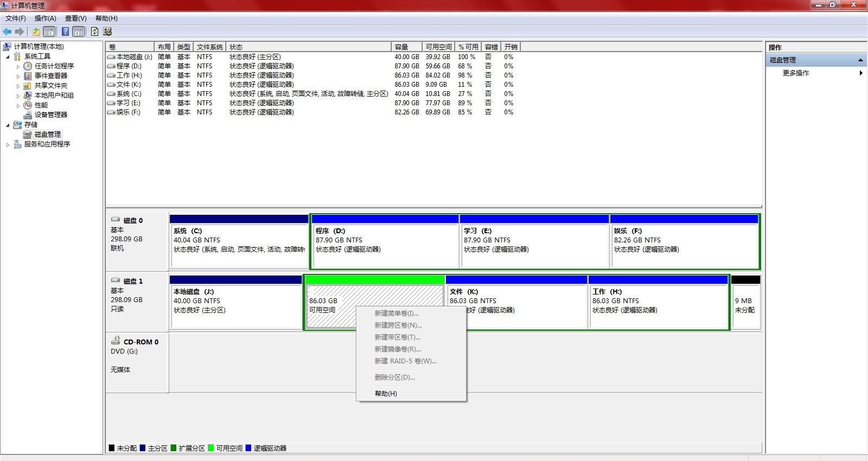The image size is (868, 461).
Task: Sort by the % 可用 column header
Action: pos(469,47)
